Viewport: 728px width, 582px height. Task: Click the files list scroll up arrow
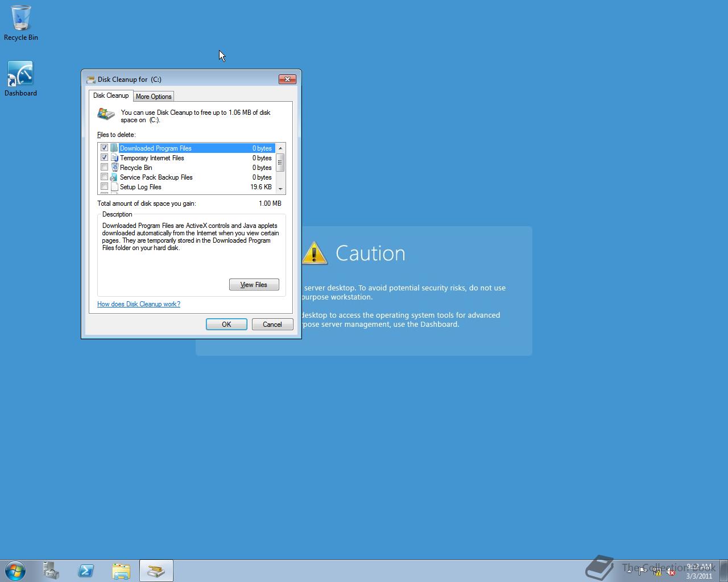click(x=280, y=148)
